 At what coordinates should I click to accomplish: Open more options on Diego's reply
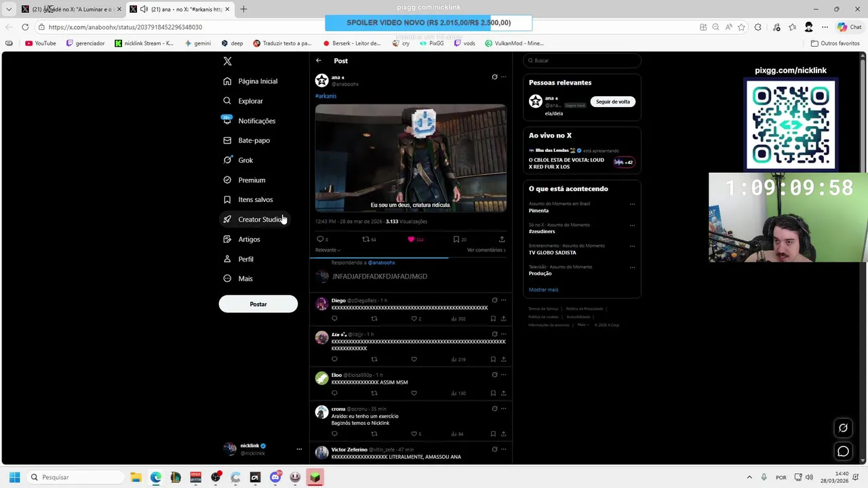click(503, 300)
